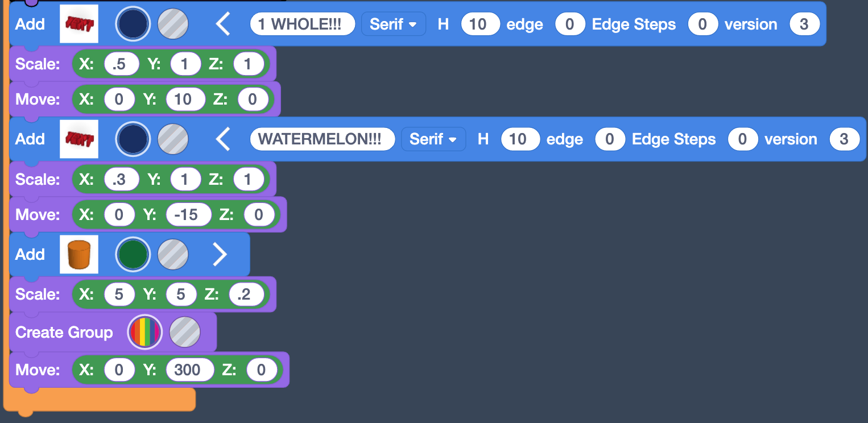Open the Serif font dropdown for WATERMELON!!!
Image resolution: width=868 pixels, height=423 pixels.
(433, 139)
